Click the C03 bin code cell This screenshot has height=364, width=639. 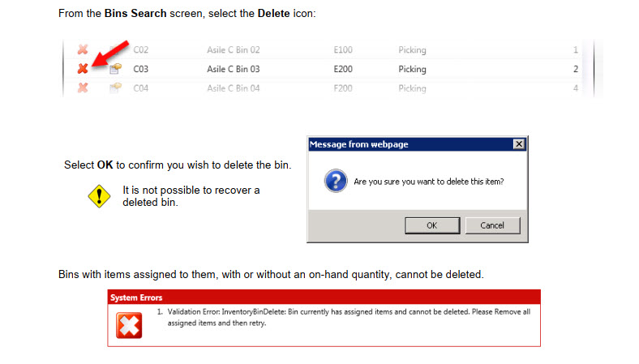coord(141,69)
